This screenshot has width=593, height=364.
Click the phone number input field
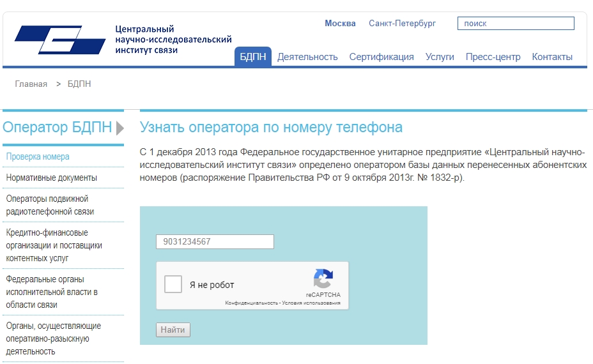[215, 242]
